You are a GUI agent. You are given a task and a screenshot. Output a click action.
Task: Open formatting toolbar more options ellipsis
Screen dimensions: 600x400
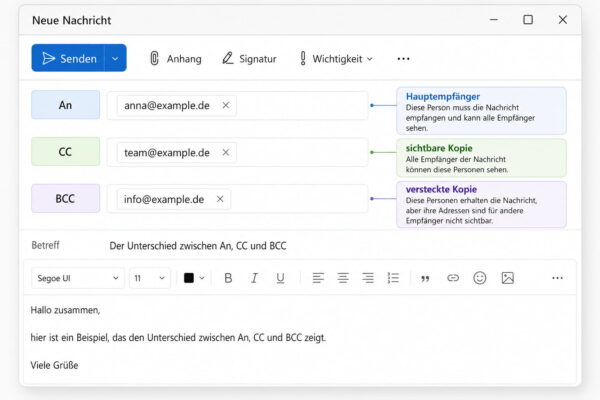click(x=558, y=278)
